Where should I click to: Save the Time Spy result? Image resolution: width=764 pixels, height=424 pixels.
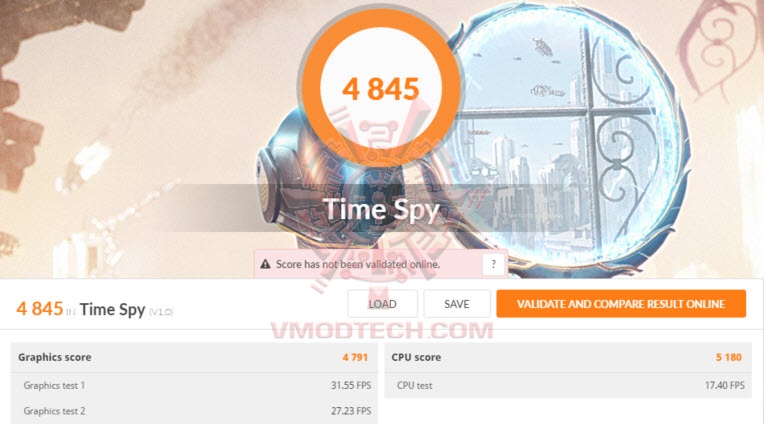[457, 304]
